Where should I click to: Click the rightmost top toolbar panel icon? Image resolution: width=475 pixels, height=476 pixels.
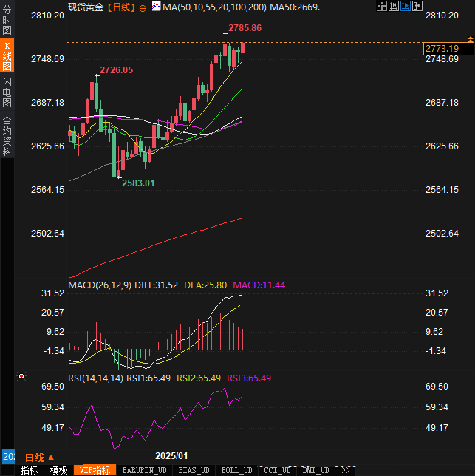[x=417, y=6]
